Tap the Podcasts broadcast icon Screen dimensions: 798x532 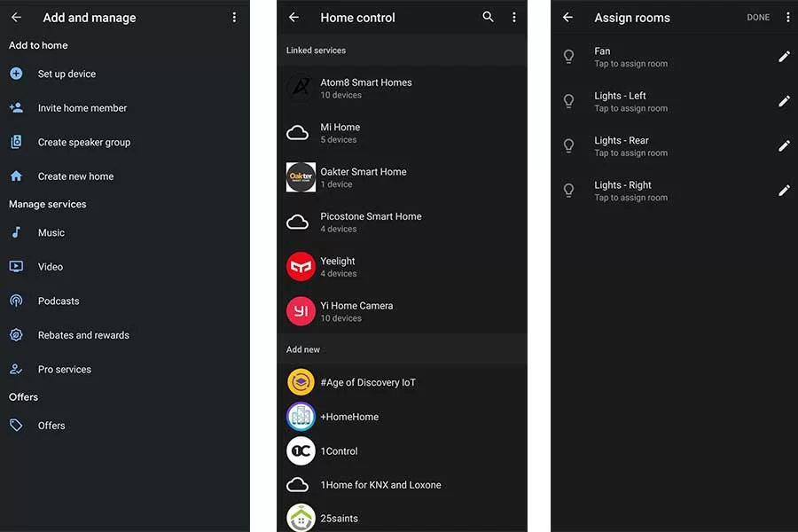[16, 301]
